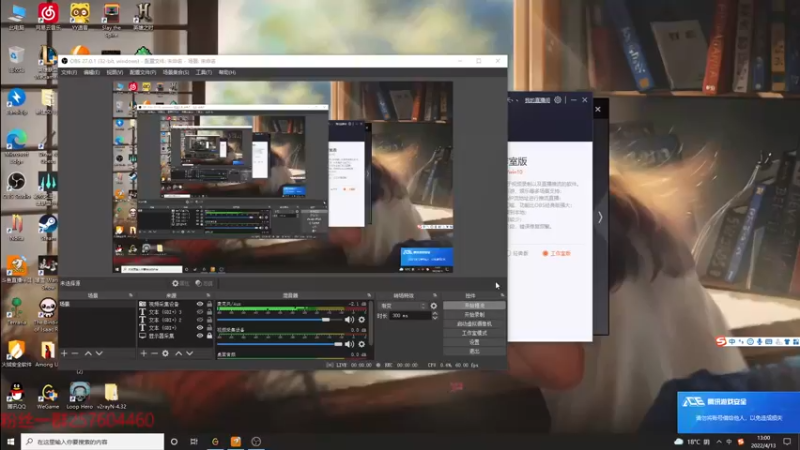Open the YY语音 desktop icon

click(x=80, y=16)
